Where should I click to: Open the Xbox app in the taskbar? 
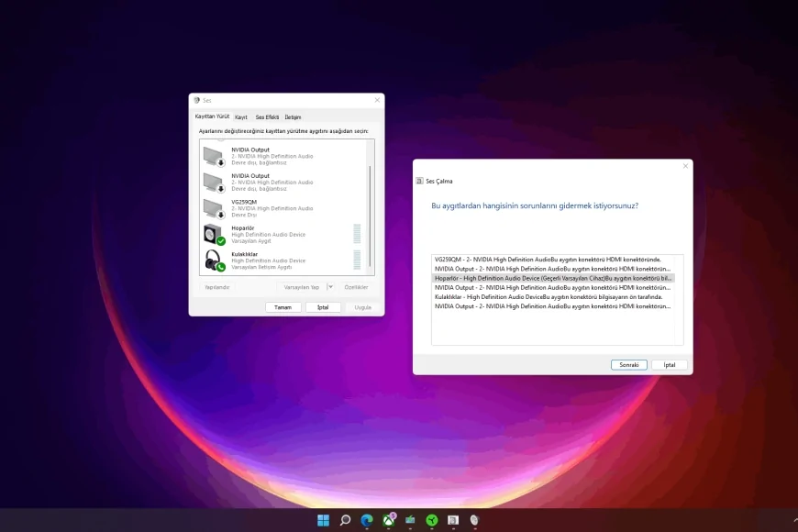click(x=389, y=520)
